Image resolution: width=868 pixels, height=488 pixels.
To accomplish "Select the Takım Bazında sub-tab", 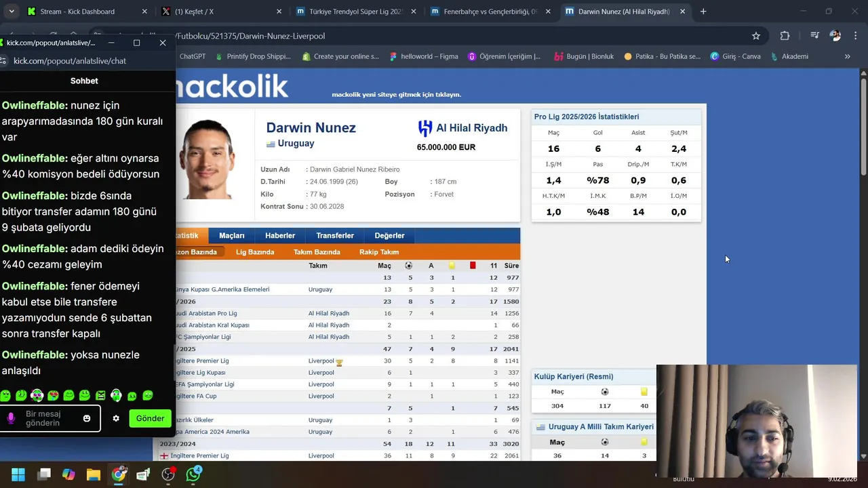I will point(317,252).
